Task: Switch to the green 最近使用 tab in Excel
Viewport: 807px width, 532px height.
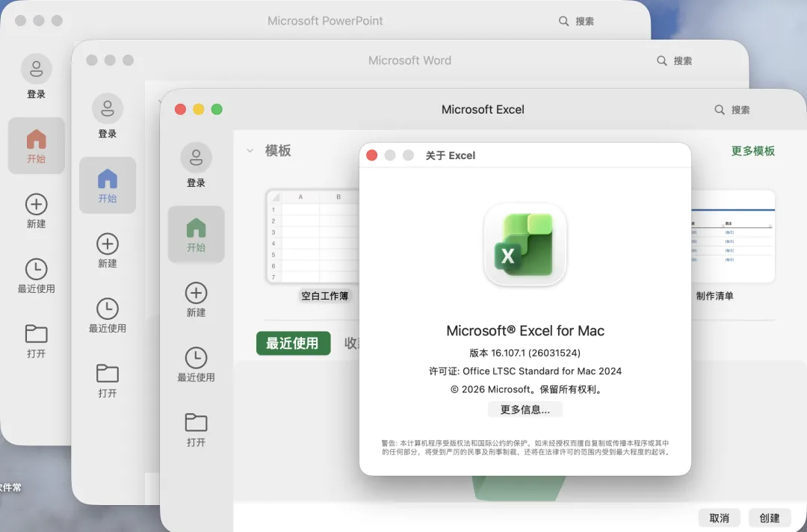Action: pyautogui.click(x=293, y=343)
